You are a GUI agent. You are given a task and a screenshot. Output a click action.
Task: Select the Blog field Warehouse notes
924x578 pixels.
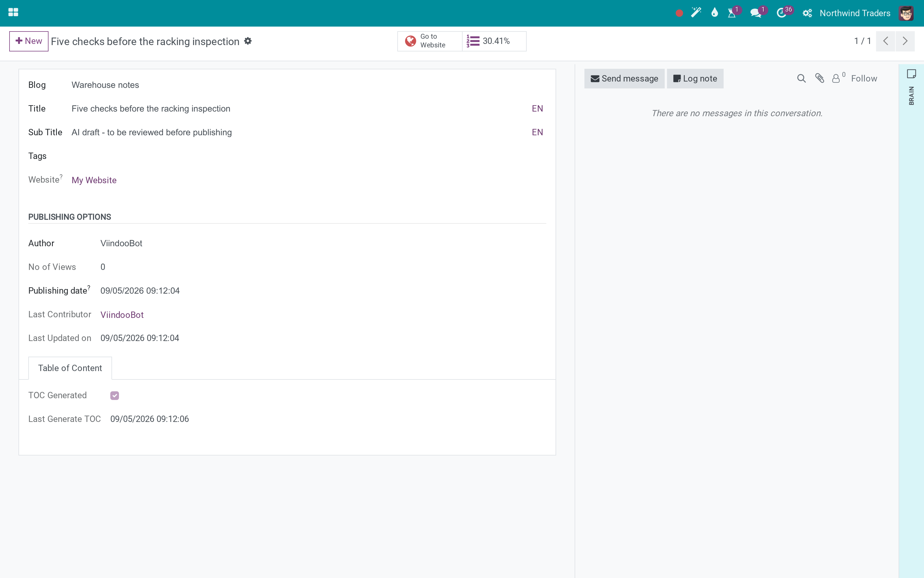coord(308,85)
